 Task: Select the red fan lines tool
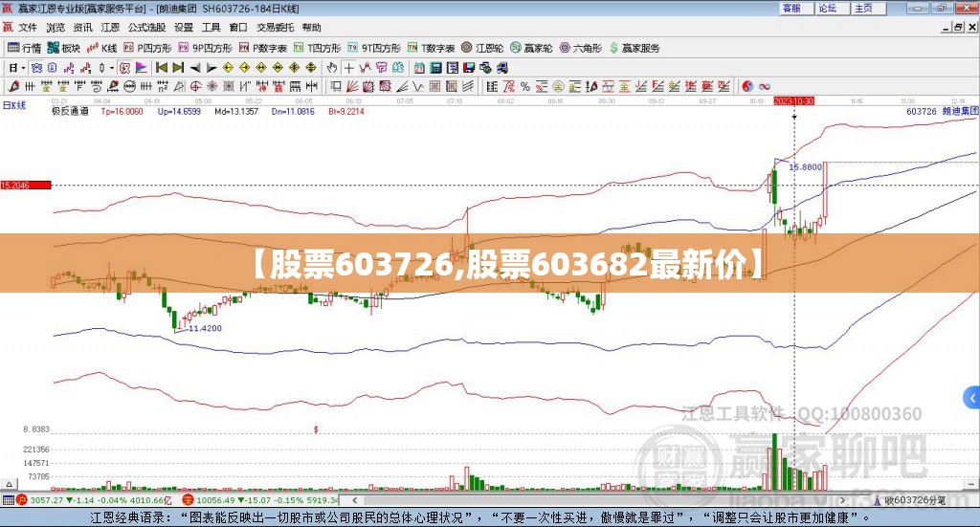(x=352, y=87)
